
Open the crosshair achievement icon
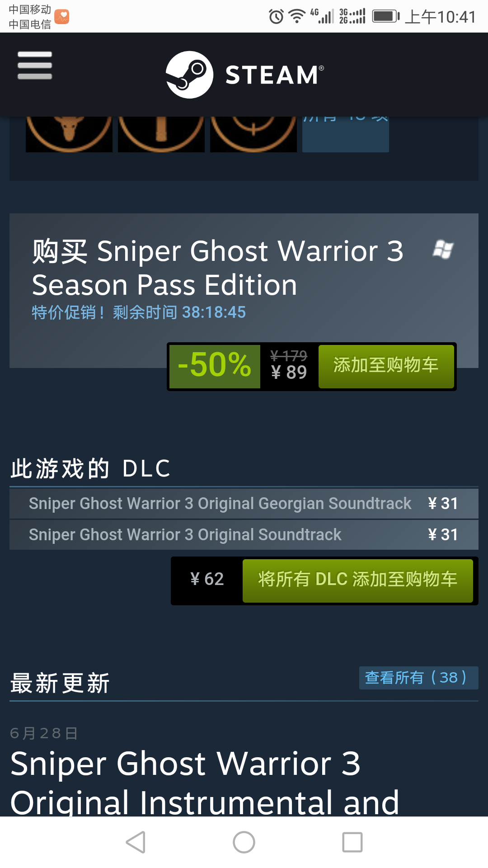click(x=253, y=134)
